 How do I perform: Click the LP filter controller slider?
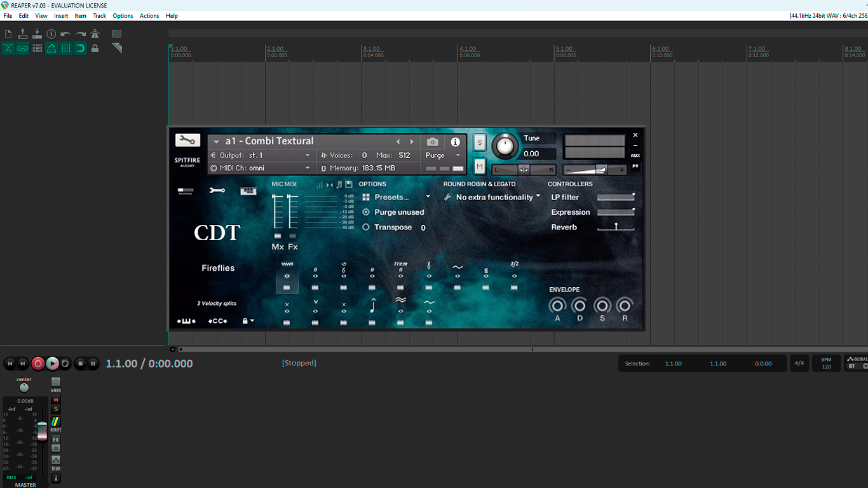(x=616, y=197)
